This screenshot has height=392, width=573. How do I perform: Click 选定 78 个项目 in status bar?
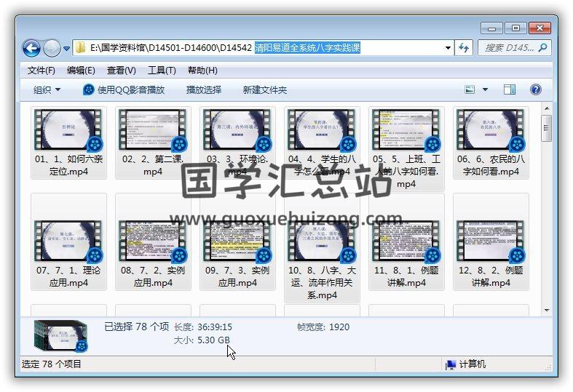click(51, 364)
